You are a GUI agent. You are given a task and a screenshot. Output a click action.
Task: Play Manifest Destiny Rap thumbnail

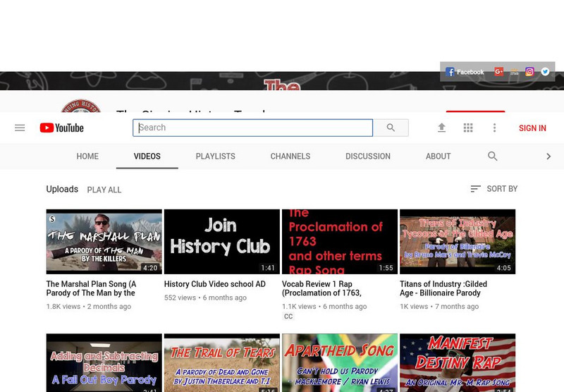click(x=458, y=363)
